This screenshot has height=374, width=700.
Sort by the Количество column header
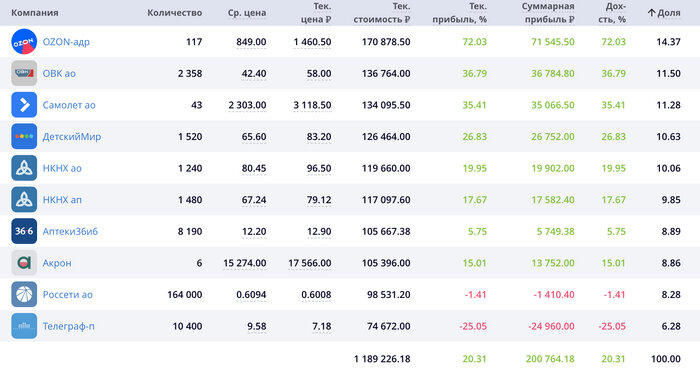click(x=175, y=13)
